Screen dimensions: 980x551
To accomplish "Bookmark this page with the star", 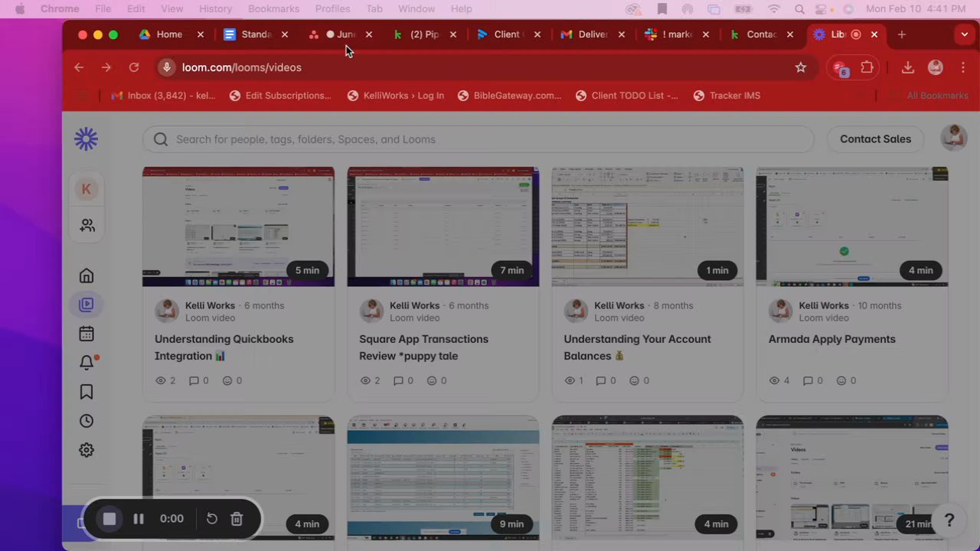I will [801, 67].
